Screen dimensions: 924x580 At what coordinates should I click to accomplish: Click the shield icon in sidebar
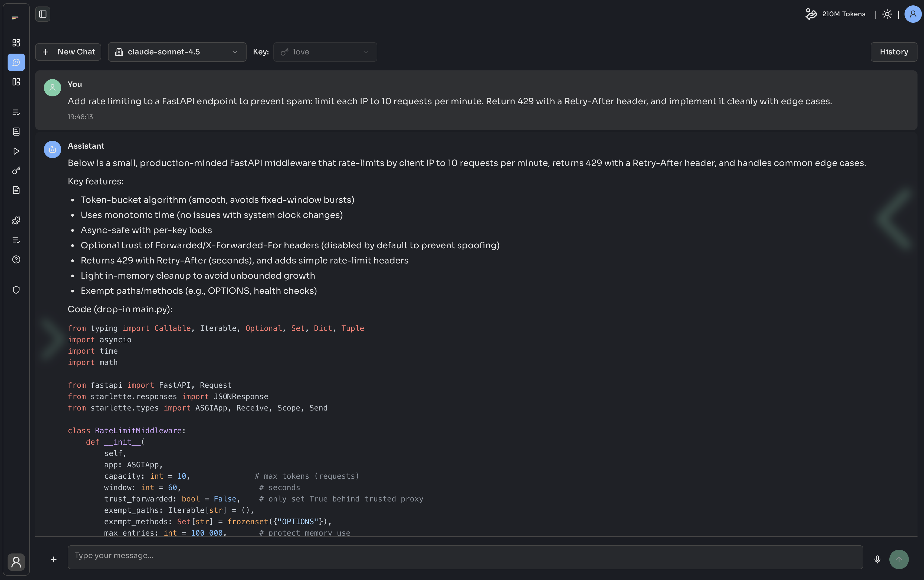pos(16,290)
